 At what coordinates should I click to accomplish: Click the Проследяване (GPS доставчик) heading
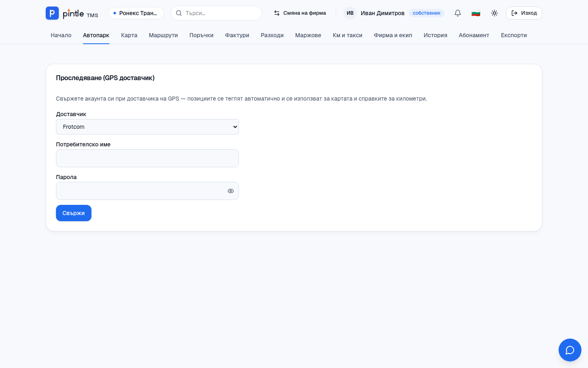[x=105, y=78]
